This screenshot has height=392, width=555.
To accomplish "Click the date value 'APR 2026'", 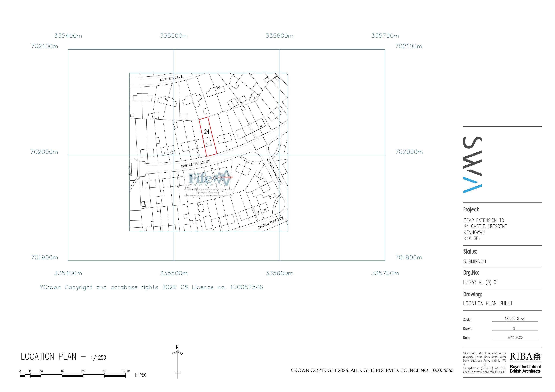I will pos(515,337).
